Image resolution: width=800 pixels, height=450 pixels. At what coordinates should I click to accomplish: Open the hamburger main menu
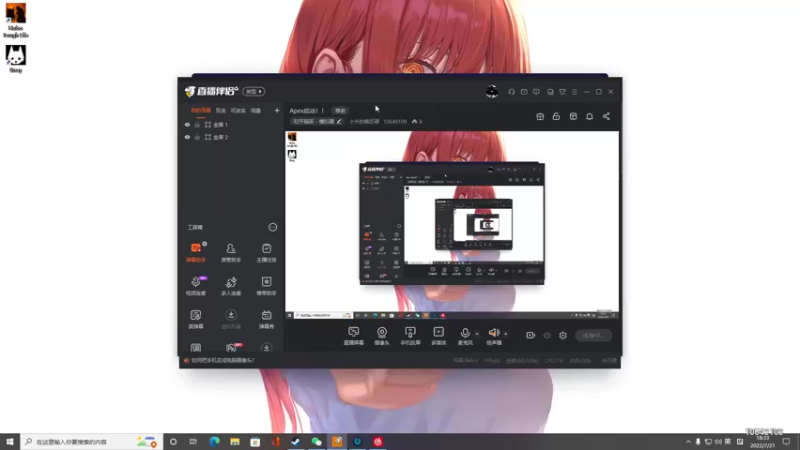(574, 92)
